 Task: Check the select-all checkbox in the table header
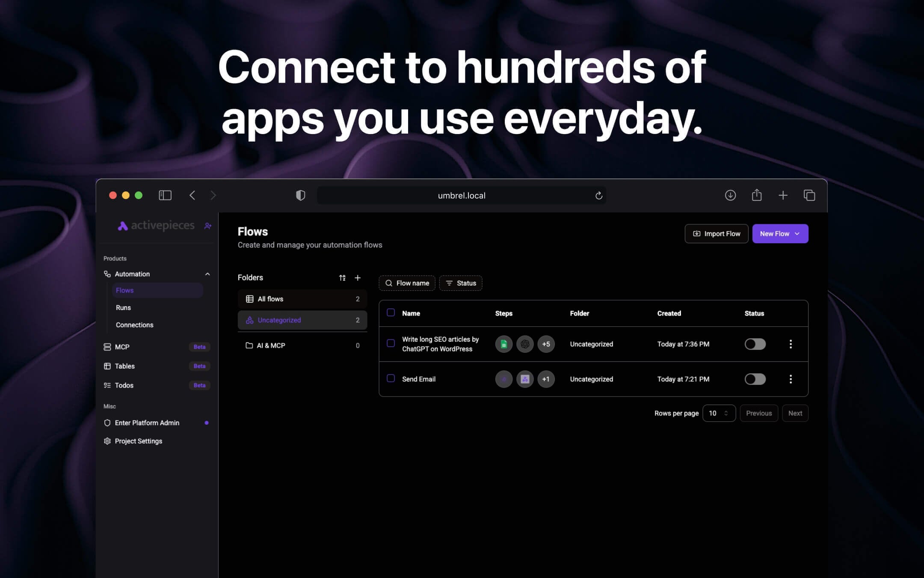pos(391,313)
